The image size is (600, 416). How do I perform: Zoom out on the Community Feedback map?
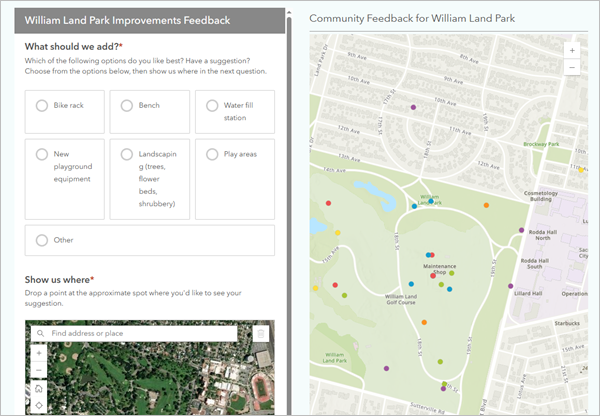pos(572,67)
